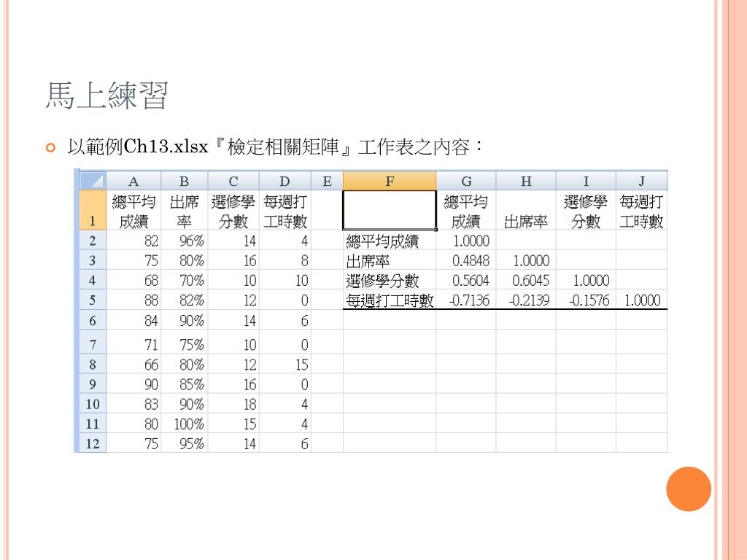Click the slide title 馬上練習
The image size is (747, 560).
click(x=107, y=96)
